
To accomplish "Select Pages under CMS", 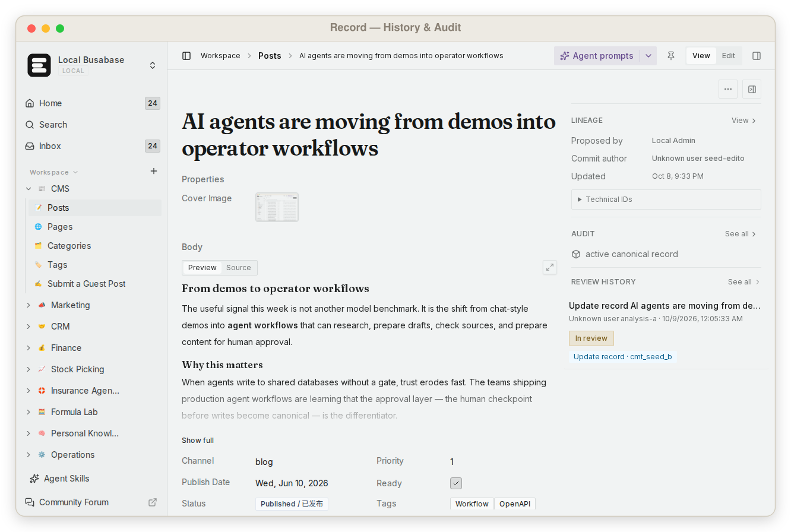I will (95, 227).
